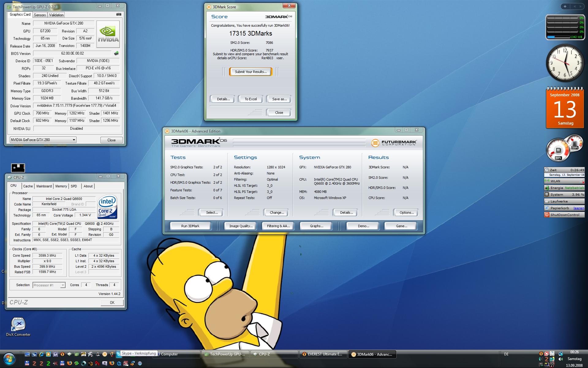
Task: Click the BIOS save chip icon
Action: [x=116, y=53]
